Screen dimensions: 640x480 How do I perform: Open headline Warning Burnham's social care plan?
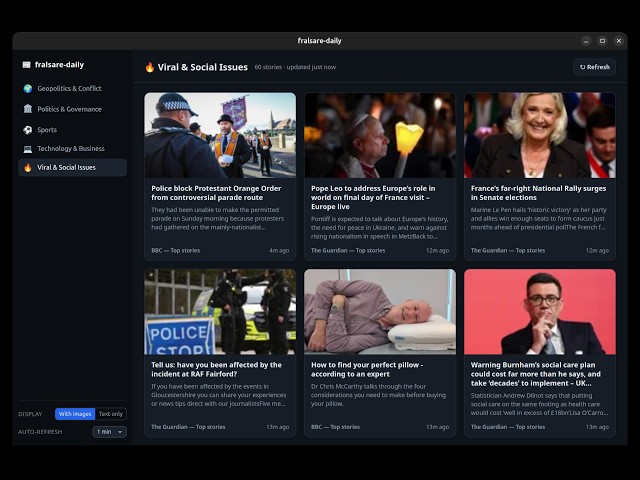pos(536,374)
